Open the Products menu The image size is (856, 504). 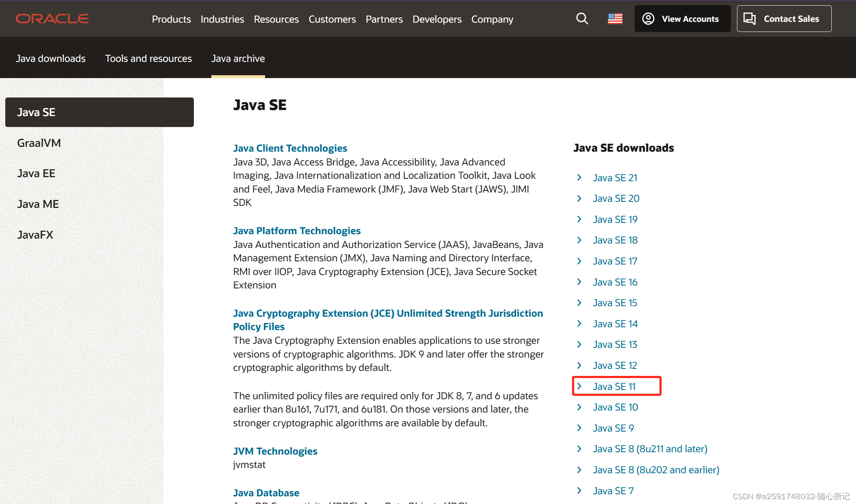[171, 19]
